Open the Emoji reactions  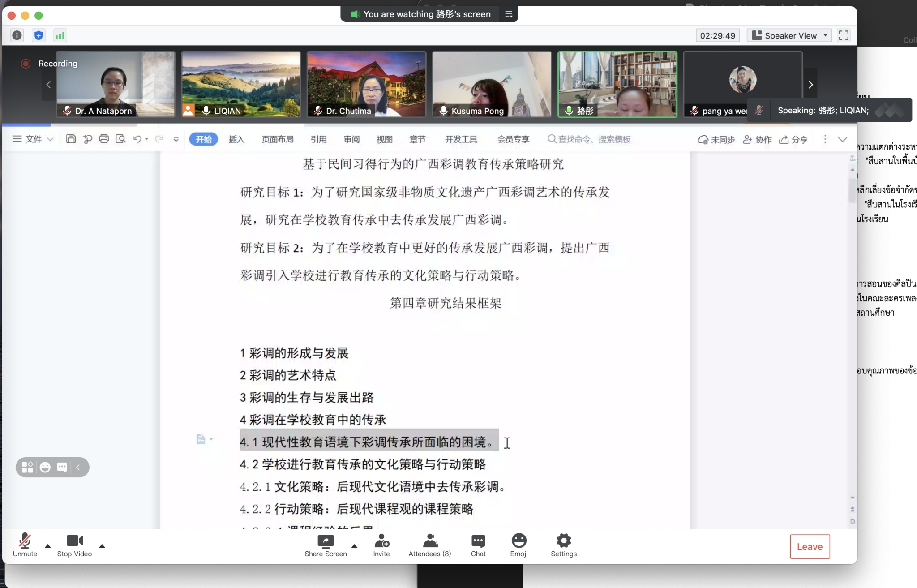(519, 545)
